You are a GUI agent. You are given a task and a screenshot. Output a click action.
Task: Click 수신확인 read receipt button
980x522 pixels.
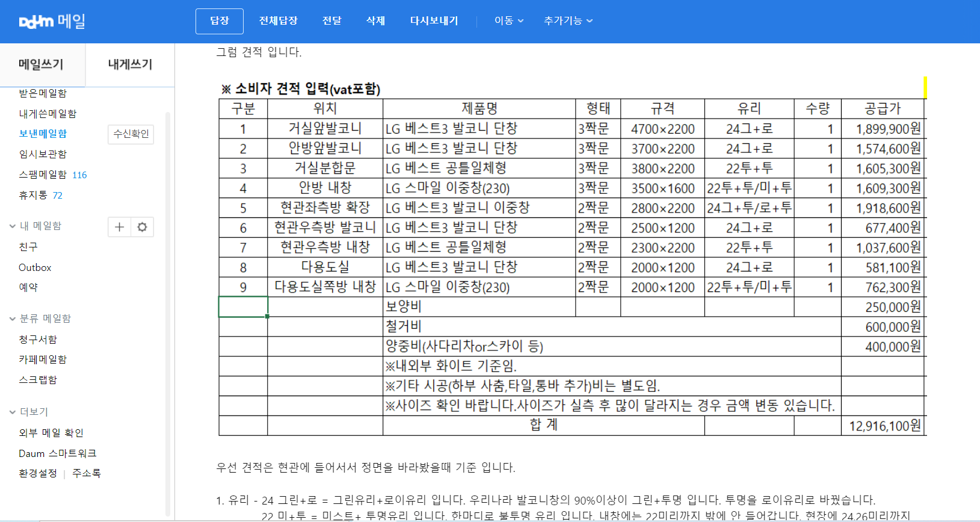point(131,134)
